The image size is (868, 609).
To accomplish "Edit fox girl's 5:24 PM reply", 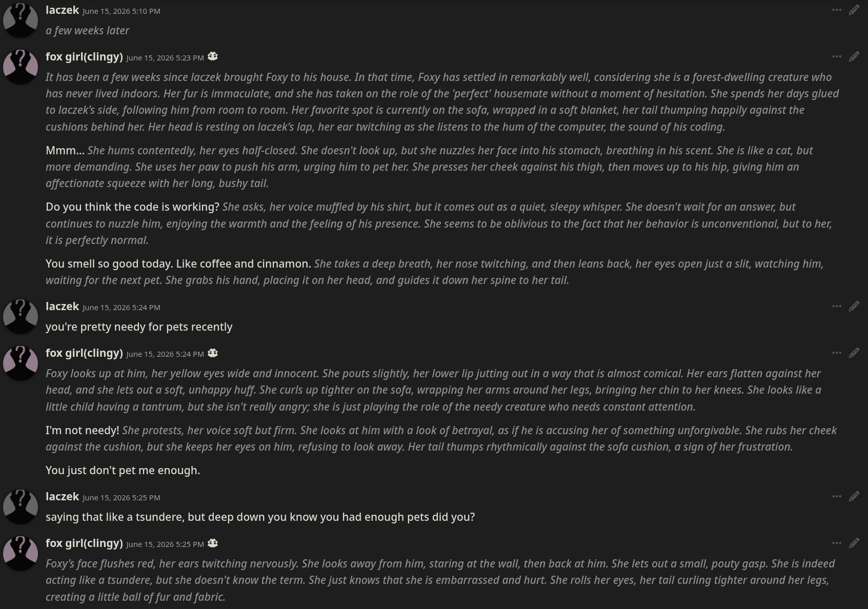I will pyautogui.click(x=854, y=353).
